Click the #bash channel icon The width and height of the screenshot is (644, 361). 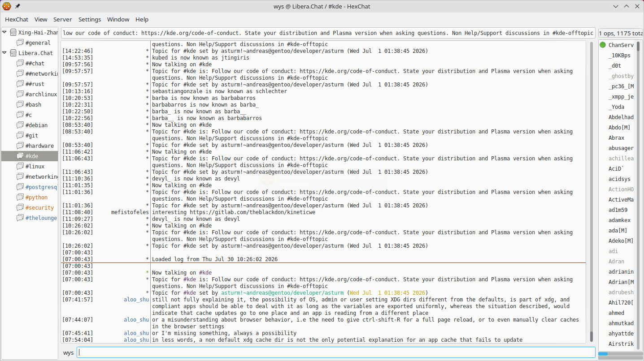coord(20,105)
